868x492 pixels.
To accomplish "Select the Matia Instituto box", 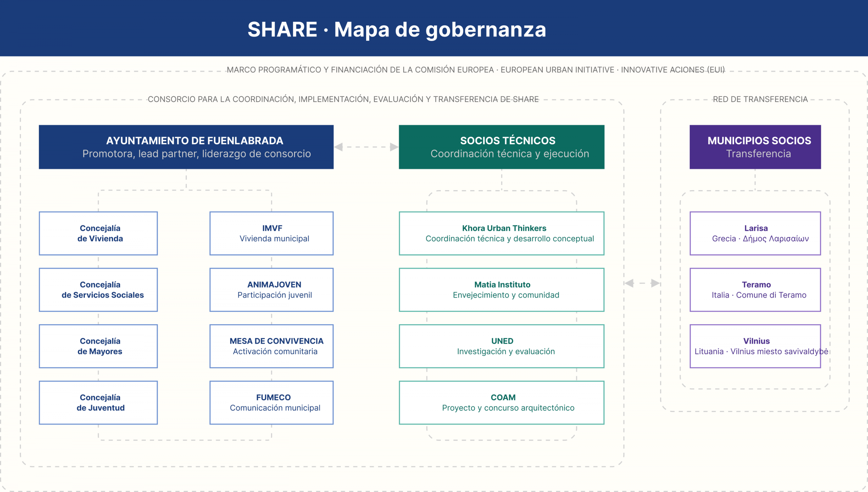I will (x=501, y=290).
